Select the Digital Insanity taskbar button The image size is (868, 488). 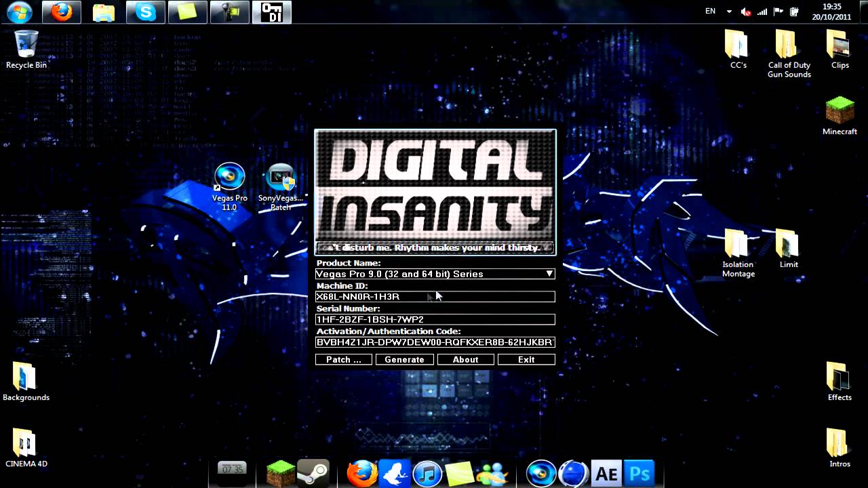click(x=271, y=12)
